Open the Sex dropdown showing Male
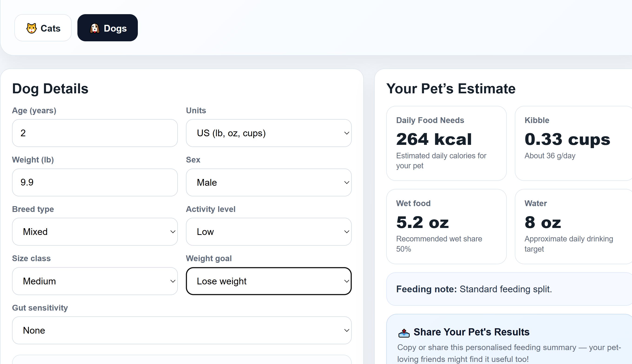632x364 pixels. tap(268, 182)
